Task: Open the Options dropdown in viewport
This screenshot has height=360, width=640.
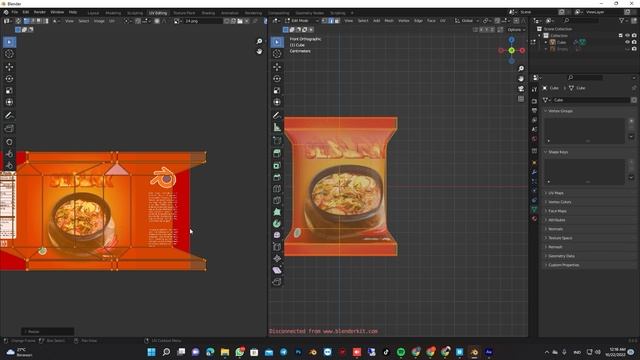Action: tap(516, 30)
